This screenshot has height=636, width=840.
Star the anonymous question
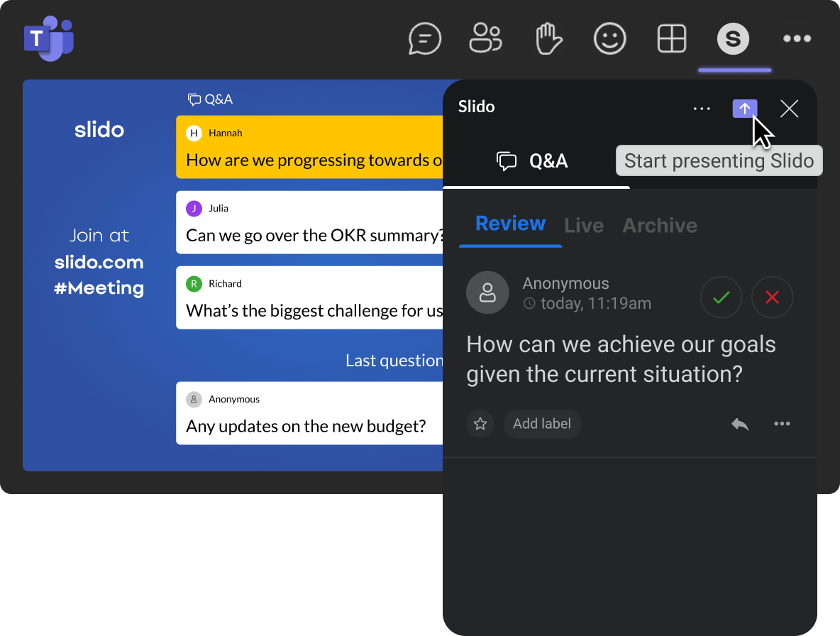480,424
